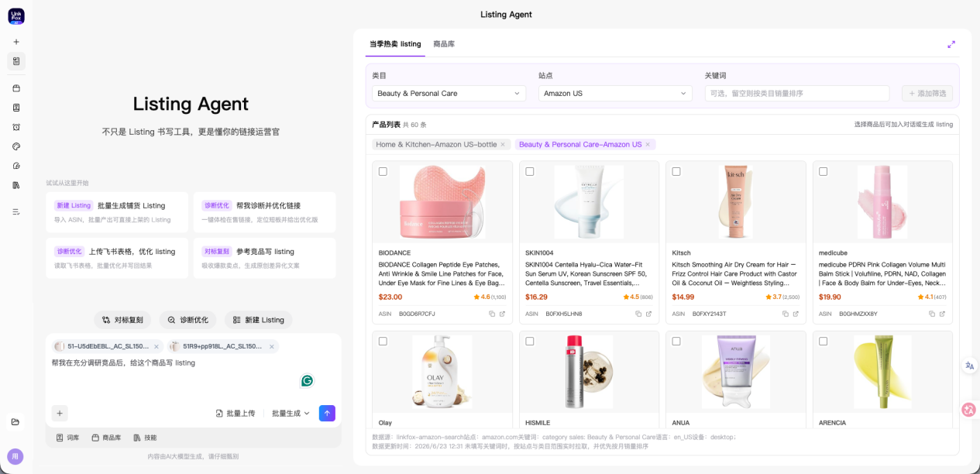Copy ASIN B0GHMZXX8Y
Image resolution: width=980 pixels, height=474 pixels.
pyautogui.click(x=932, y=314)
